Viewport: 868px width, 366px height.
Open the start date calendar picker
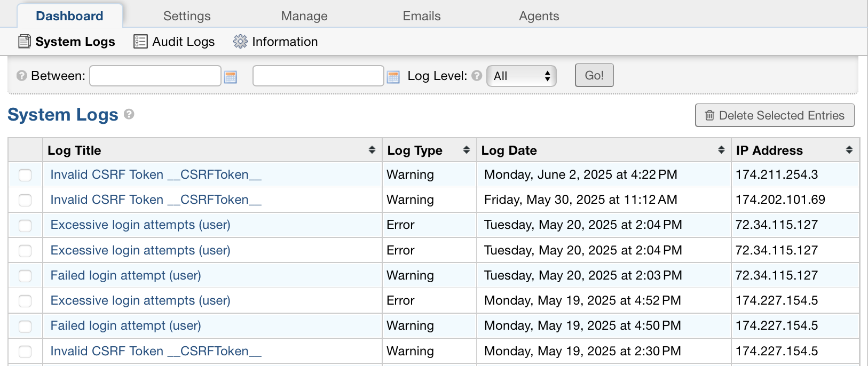(231, 77)
